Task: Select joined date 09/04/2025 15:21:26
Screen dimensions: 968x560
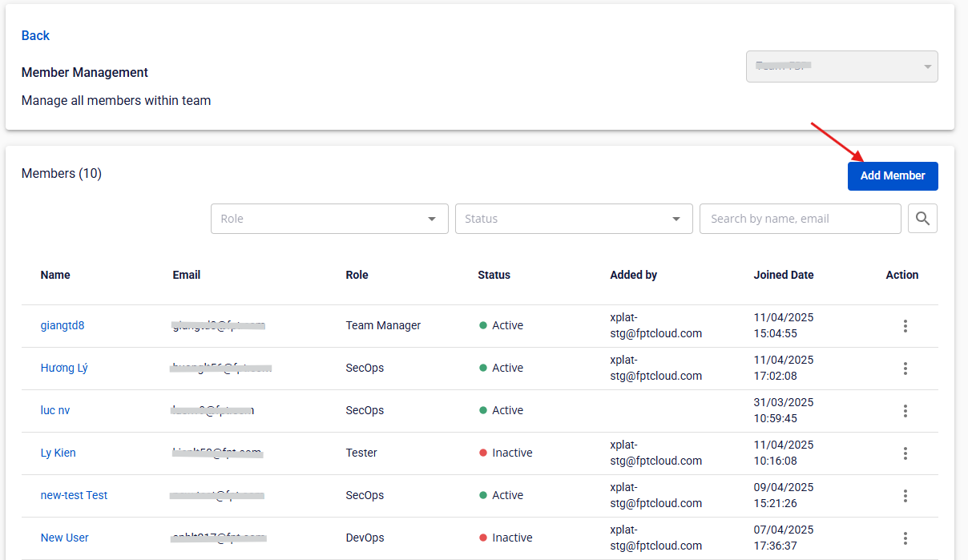Action: click(784, 495)
